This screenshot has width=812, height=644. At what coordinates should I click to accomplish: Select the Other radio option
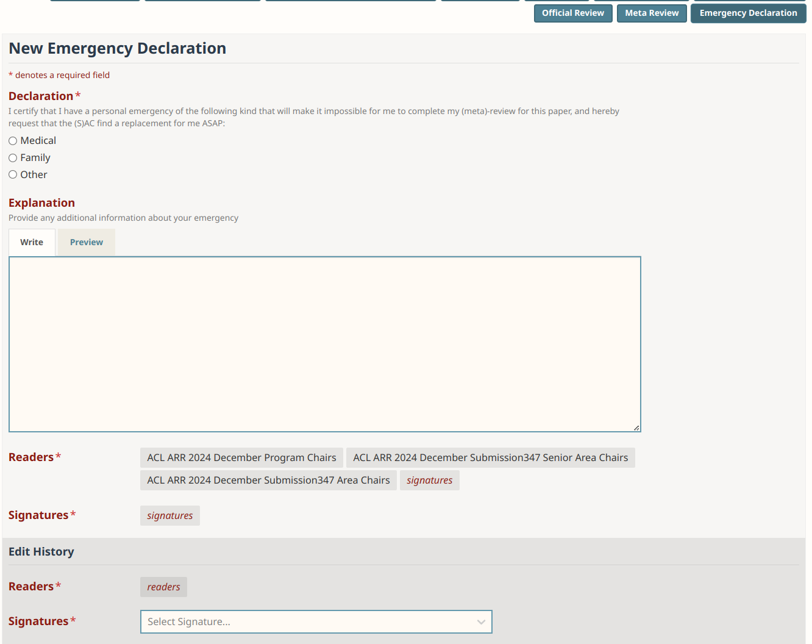click(x=13, y=174)
